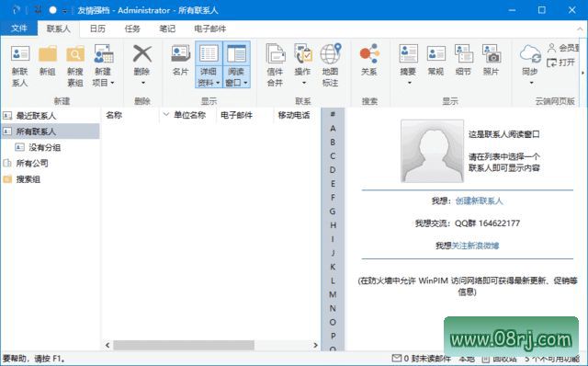Select the General (常规) display icon
This screenshot has width=588, height=366.
coord(435,54)
